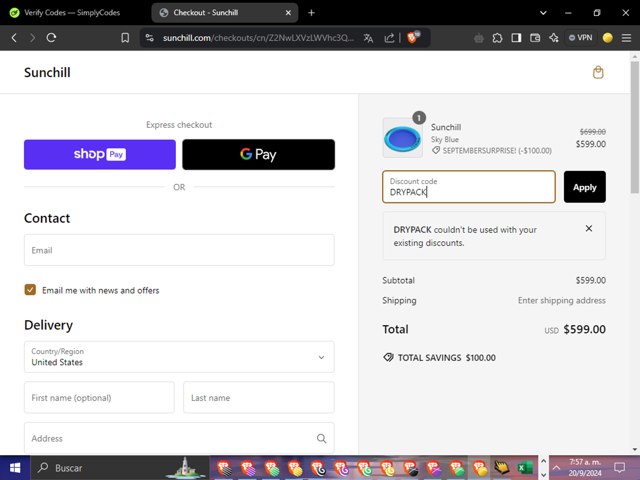Click the sunchill.com URL in address bar

pos(258,38)
